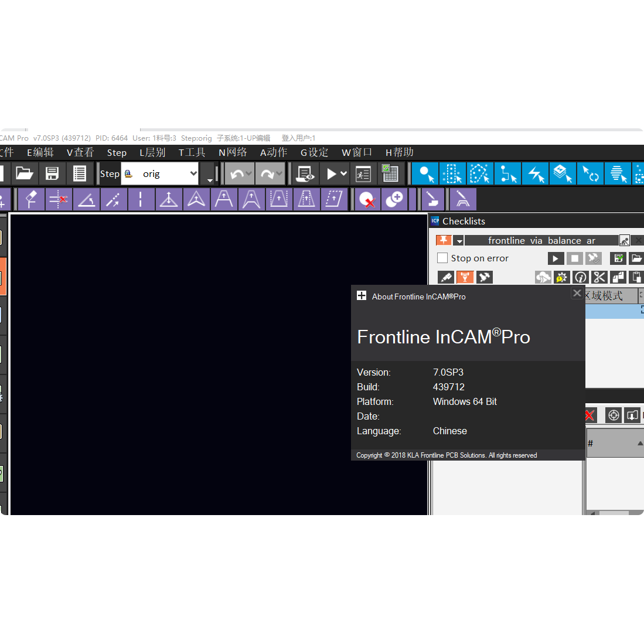
Task: Toggle the orange pin in Checklists panel
Action: pos(444,240)
